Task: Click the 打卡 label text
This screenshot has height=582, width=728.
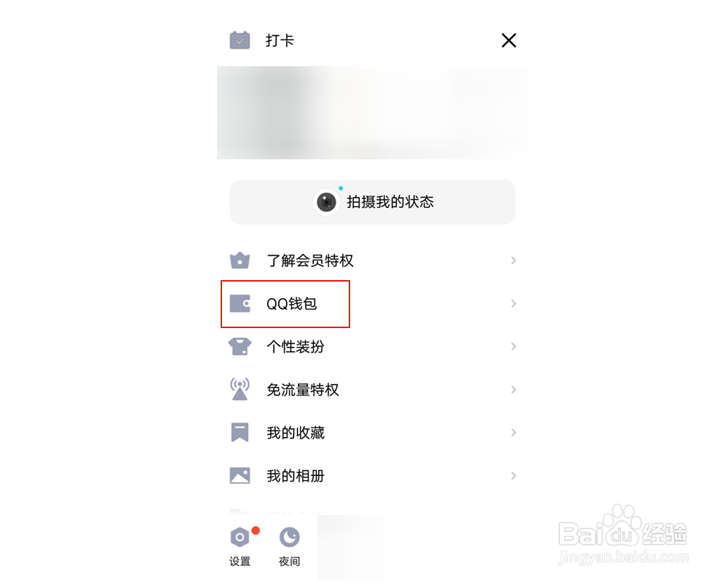Action: (x=280, y=41)
